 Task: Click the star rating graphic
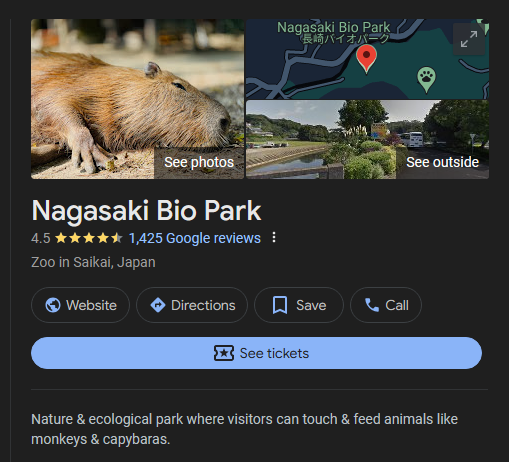[89, 238]
